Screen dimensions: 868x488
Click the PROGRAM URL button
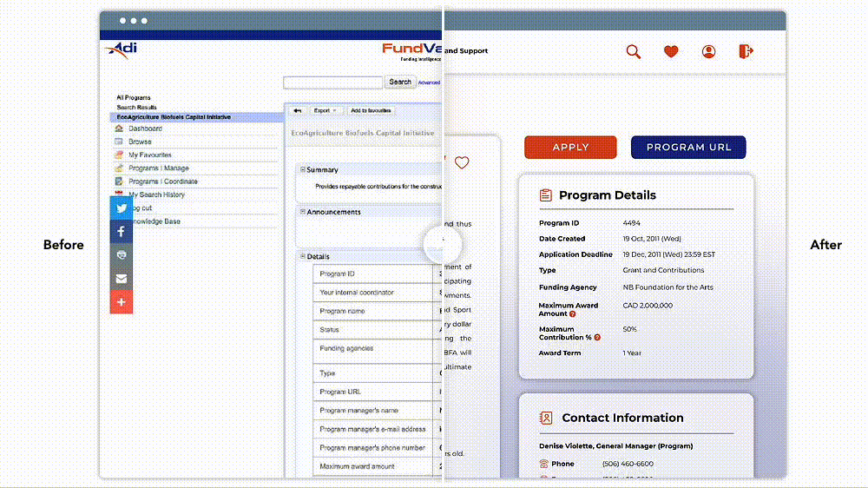[688, 148]
